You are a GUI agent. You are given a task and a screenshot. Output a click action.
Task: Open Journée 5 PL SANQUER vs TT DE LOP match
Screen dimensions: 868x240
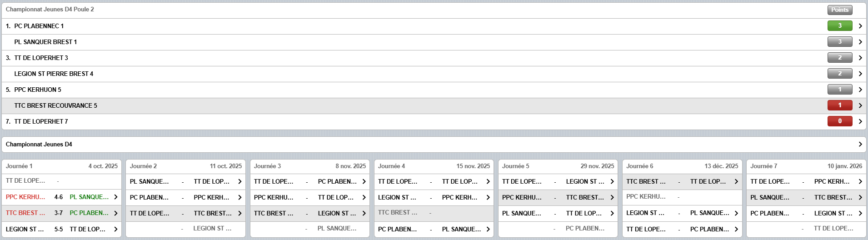[x=558, y=213]
